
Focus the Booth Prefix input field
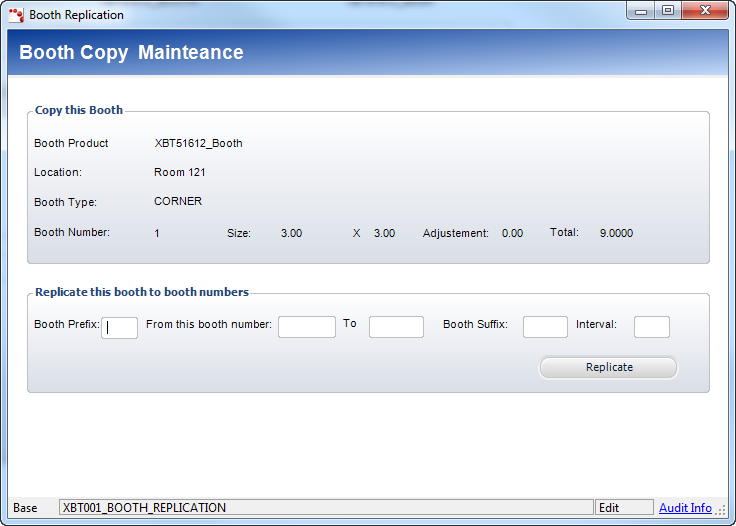pyautogui.click(x=120, y=327)
